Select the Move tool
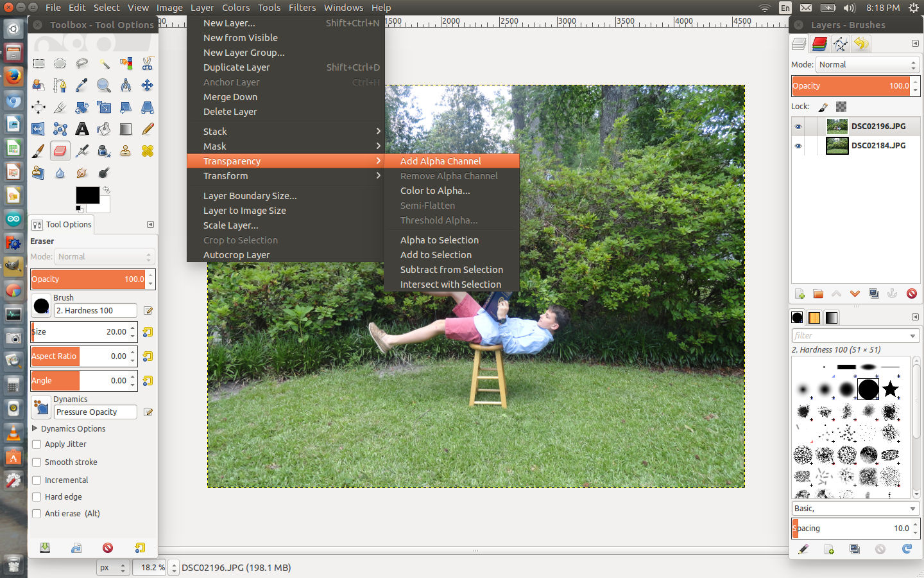Viewport: 924px width, 578px height. 148,85
